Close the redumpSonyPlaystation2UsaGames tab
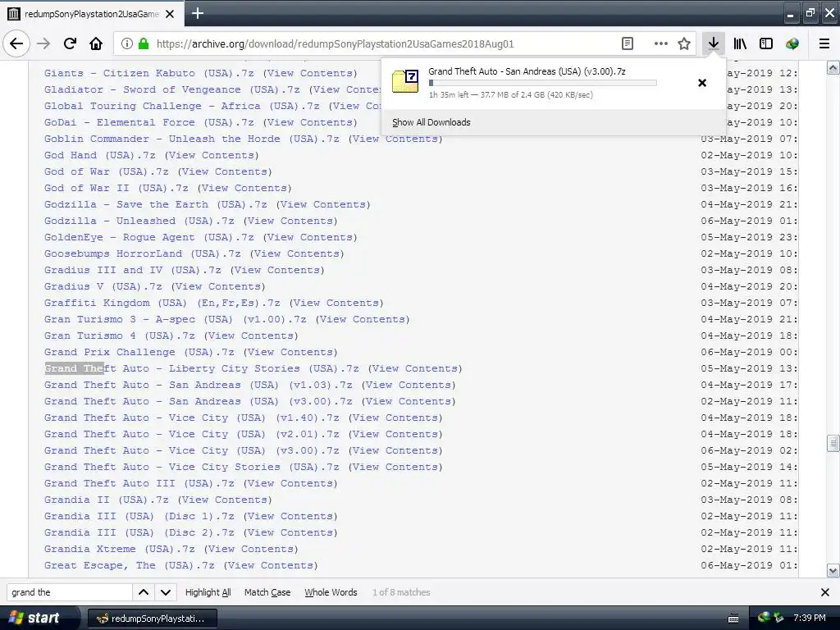This screenshot has width=840, height=630. click(x=170, y=14)
